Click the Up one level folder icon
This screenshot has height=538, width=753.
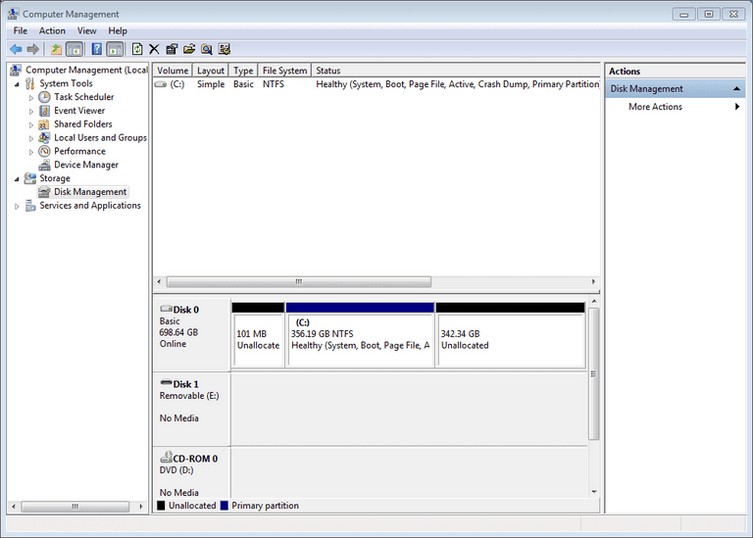click(x=57, y=49)
